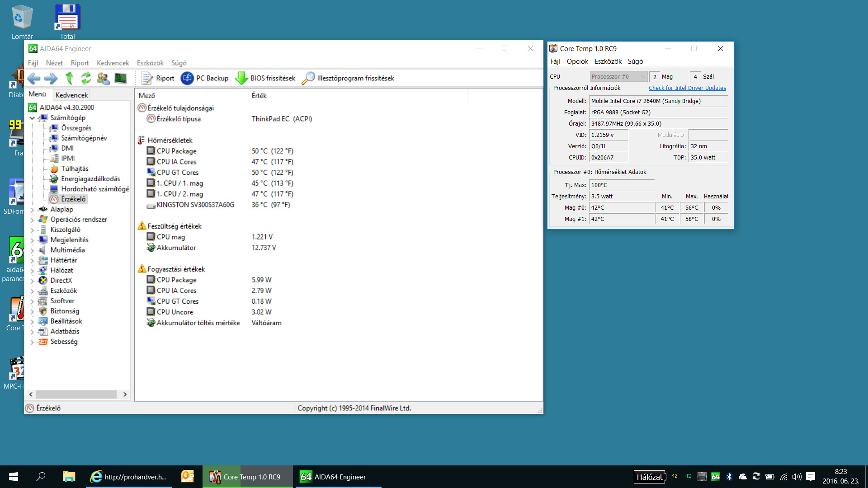Open the Fájl menu in AIDA64

[x=33, y=63]
